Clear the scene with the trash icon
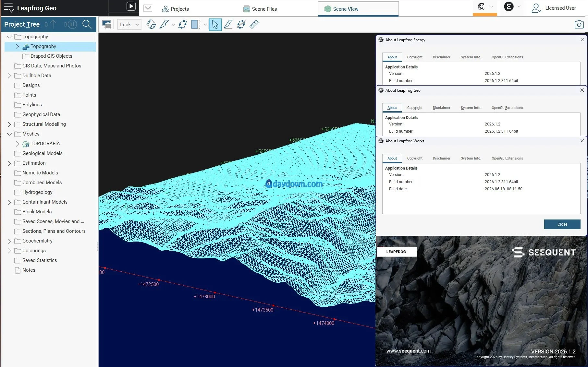Image resolution: width=588 pixels, height=367 pixels. [x=106, y=24]
